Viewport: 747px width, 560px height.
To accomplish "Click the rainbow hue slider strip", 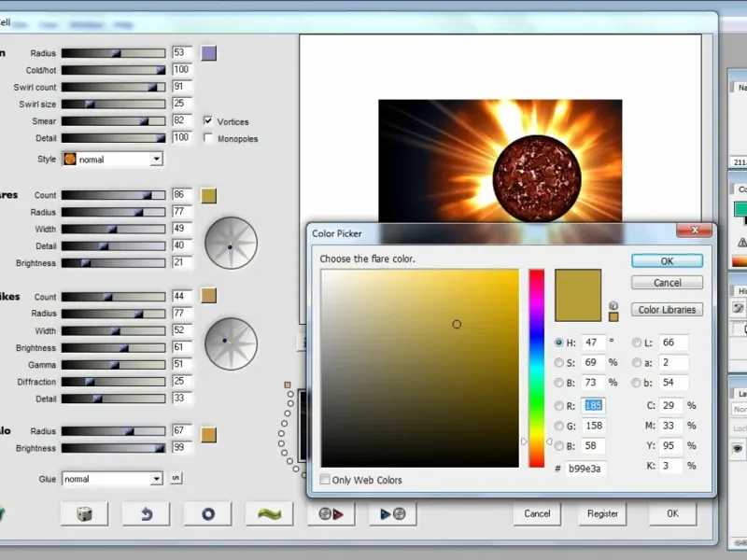I will tap(537, 368).
